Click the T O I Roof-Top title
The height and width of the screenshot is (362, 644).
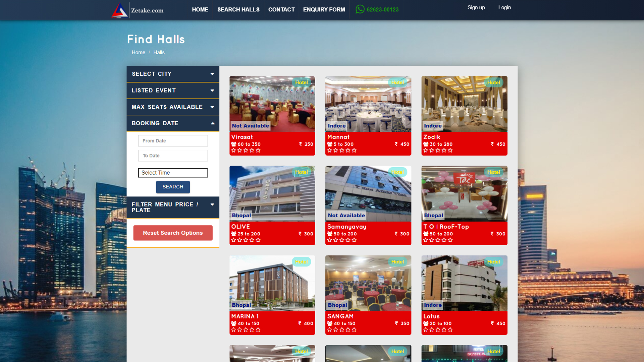(x=446, y=227)
